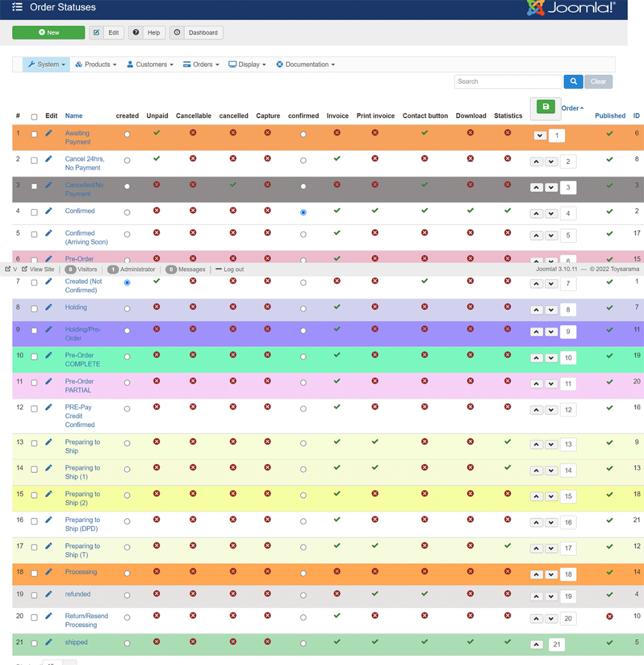Toggle the Statistics checkmark for Confirmed row
This screenshot has width=644, height=665.
[x=507, y=211]
